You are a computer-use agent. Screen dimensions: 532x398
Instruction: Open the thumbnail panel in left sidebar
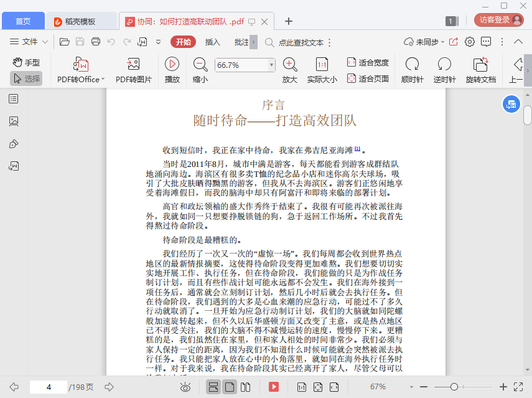point(14,121)
